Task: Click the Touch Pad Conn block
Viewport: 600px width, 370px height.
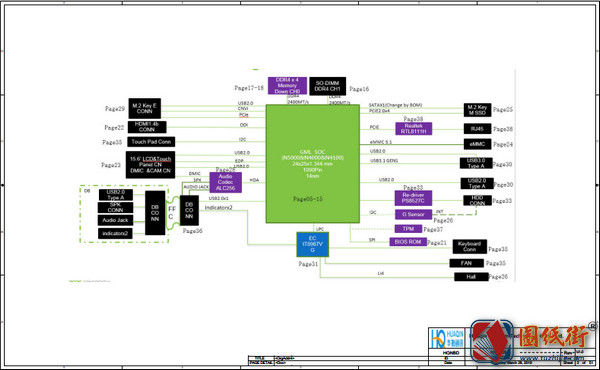Action: coord(151,142)
